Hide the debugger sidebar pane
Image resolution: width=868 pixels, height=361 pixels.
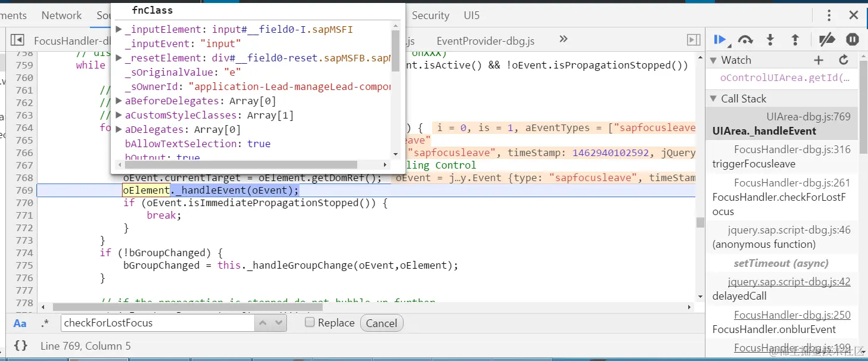pos(694,40)
